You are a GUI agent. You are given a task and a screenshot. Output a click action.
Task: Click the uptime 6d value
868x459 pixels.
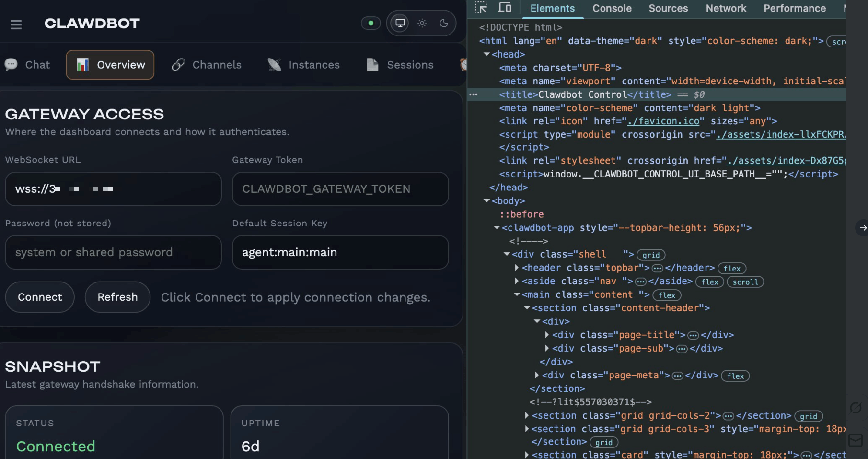tap(250, 446)
